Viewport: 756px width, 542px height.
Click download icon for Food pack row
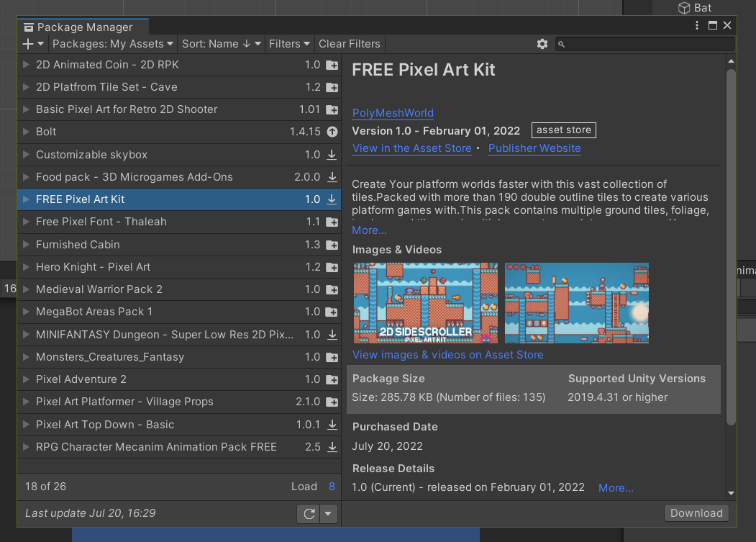point(332,176)
